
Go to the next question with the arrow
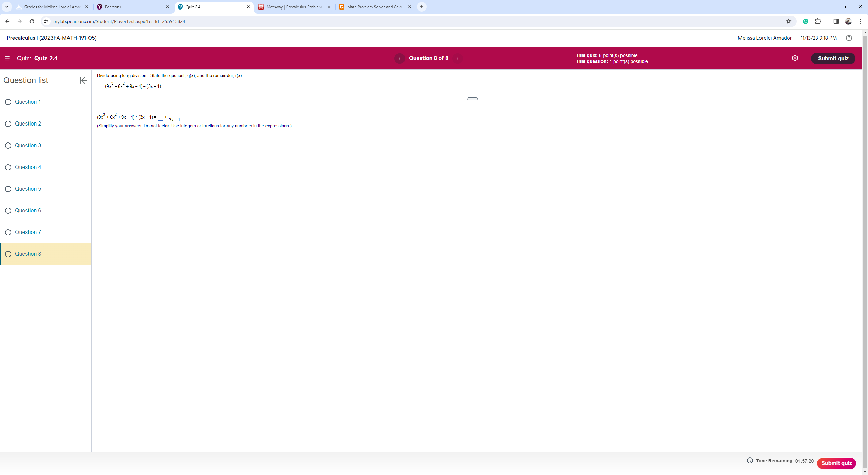coord(457,58)
